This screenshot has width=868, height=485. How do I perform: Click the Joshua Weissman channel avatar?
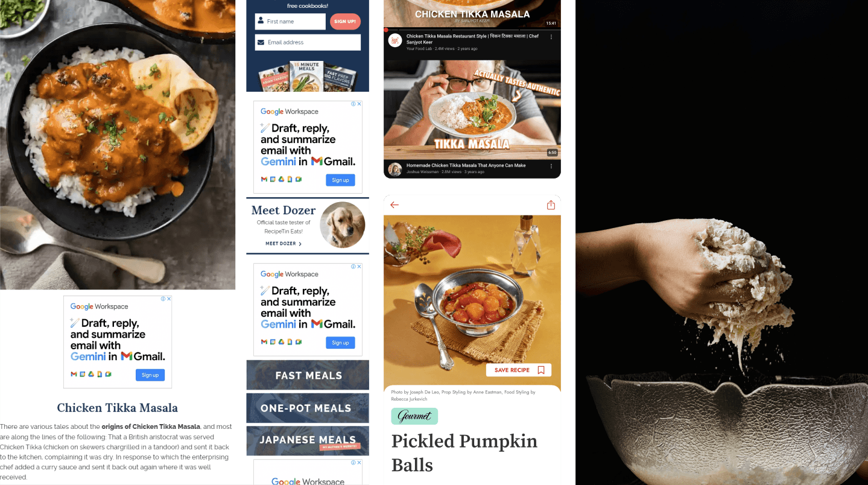point(395,169)
